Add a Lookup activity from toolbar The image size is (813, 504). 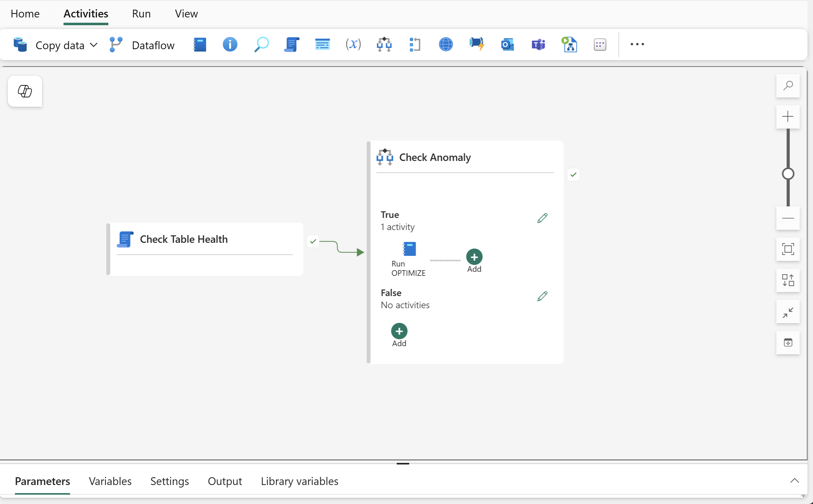[x=261, y=44]
